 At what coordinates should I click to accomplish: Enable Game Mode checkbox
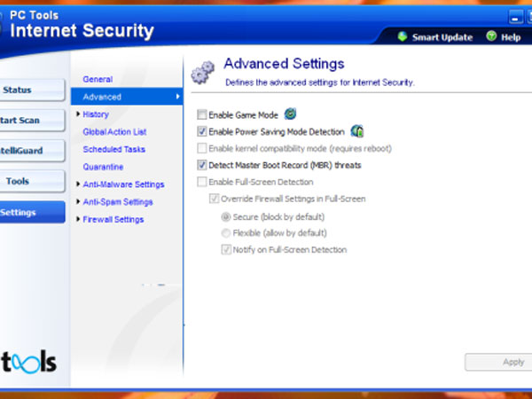pyautogui.click(x=202, y=114)
